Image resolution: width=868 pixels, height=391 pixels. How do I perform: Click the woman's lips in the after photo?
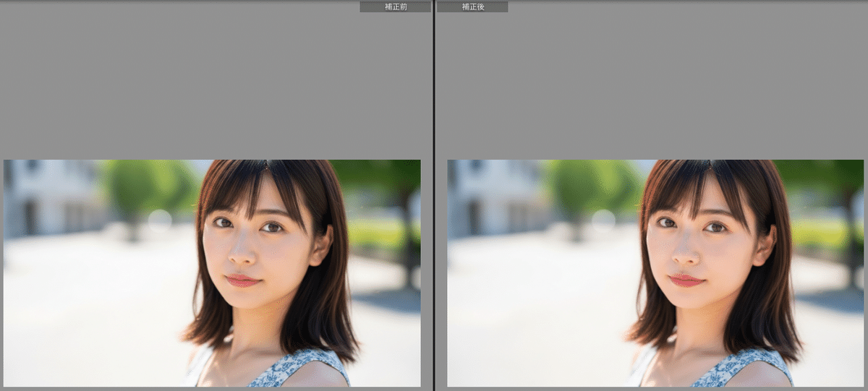[686, 280]
